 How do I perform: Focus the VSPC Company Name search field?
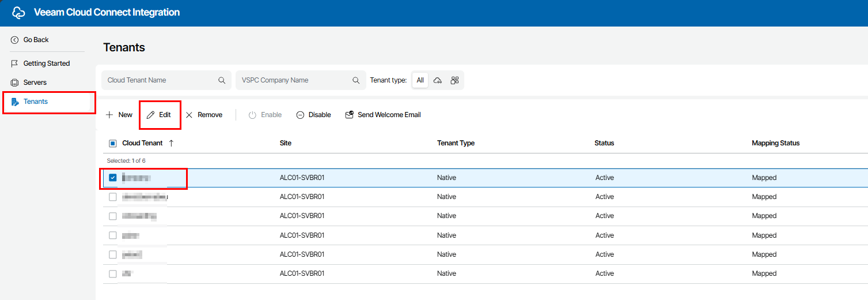click(x=301, y=80)
